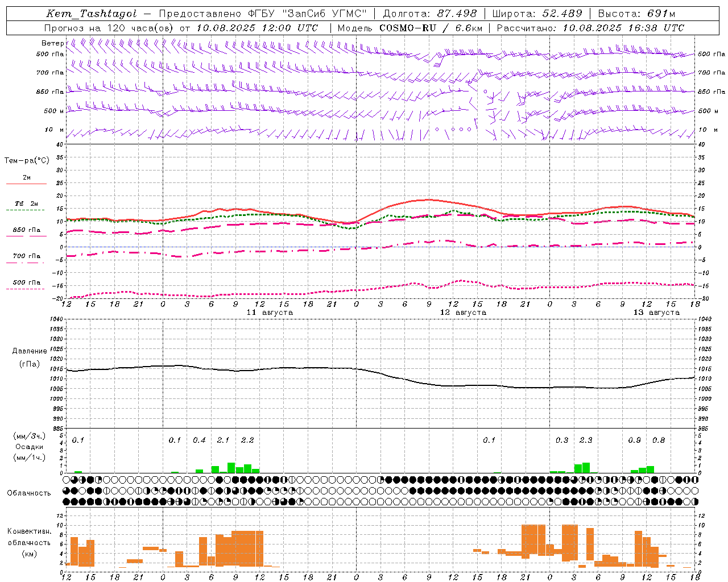Click the 0.9 precipitation amount value
728x582 pixels.
pyautogui.click(x=634, y=440)
